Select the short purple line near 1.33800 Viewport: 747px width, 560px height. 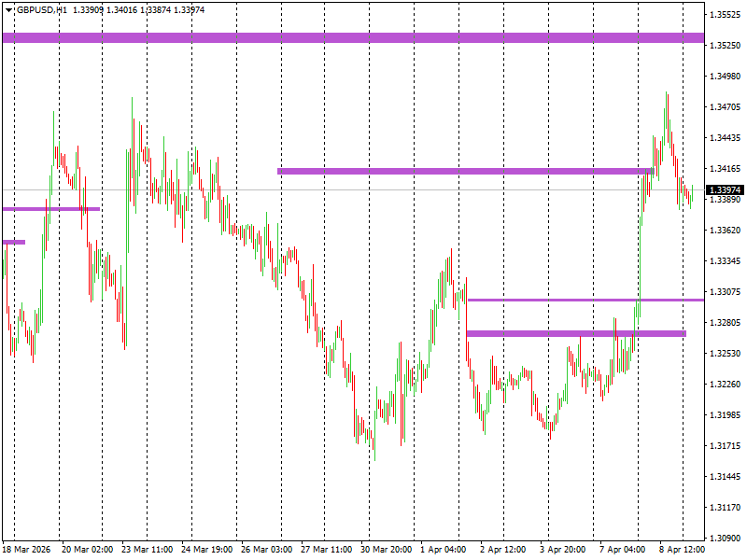click(x=50, y=209)
